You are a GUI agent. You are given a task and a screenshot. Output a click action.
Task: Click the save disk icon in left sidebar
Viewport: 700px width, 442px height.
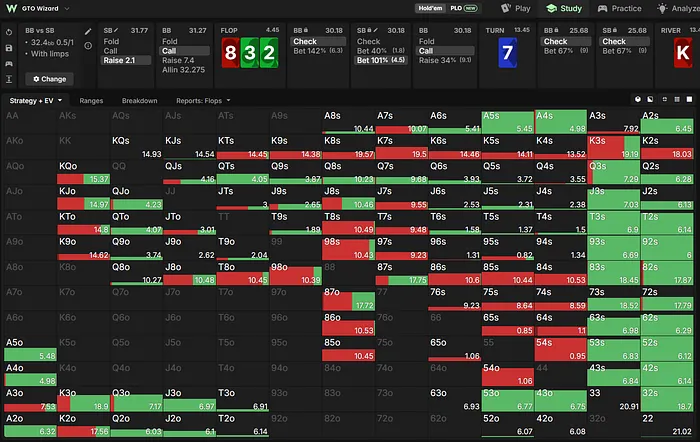(x=9, y=48)
